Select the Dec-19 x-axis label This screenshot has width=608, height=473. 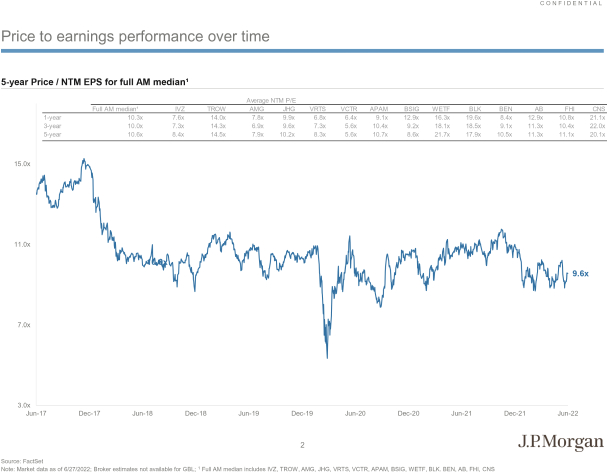(302, 414)
